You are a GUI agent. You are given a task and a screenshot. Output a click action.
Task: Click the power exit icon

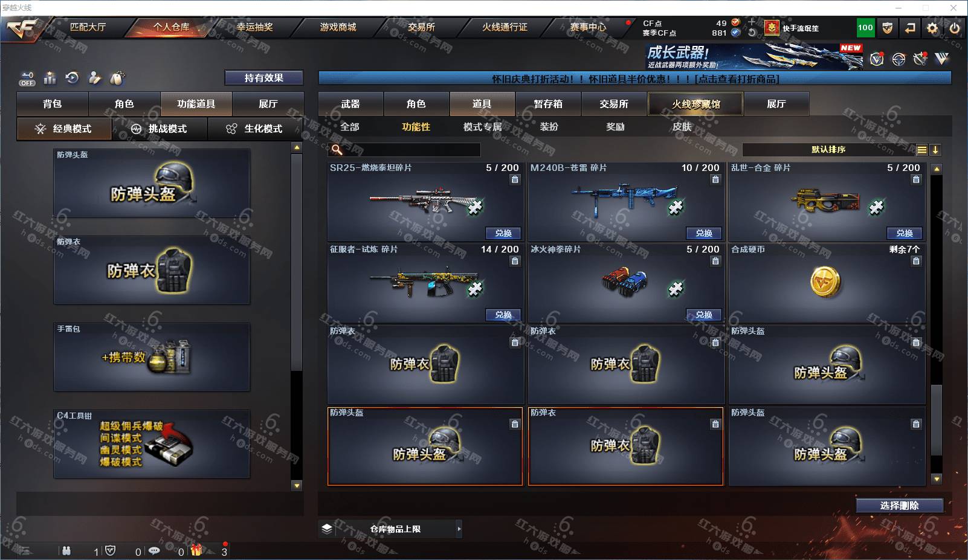click(x=955, y=28)
